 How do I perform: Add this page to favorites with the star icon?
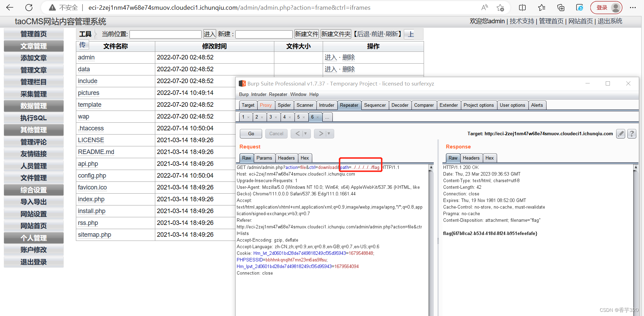point(500,7)
